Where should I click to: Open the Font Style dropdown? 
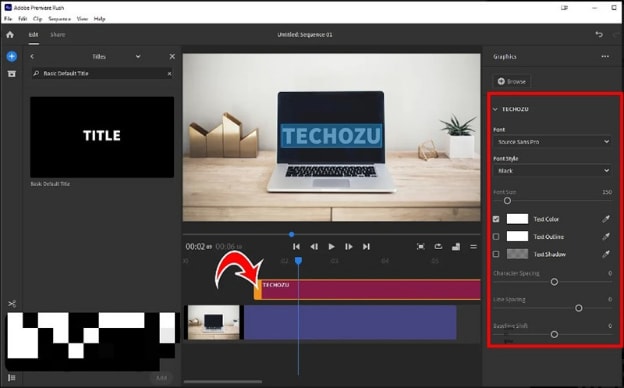point(552,171)
